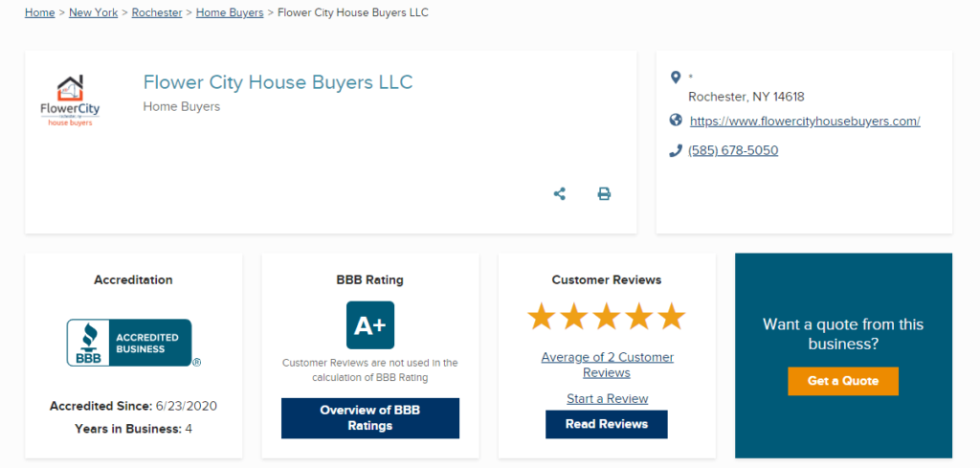The height and width of the screenshot is (468, 980).
Task: Click the five-star rating graphic
Action: pos(607,316)
